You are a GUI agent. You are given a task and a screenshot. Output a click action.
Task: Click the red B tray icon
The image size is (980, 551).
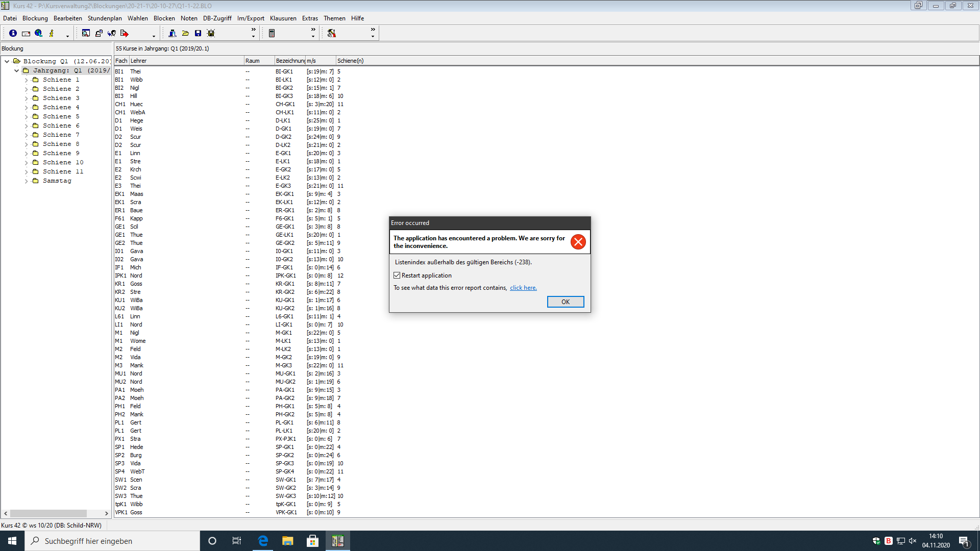(888, 541)
